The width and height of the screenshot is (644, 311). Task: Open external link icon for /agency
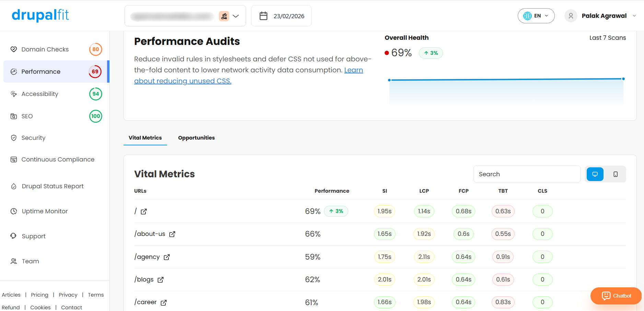[x=167, y=257]
